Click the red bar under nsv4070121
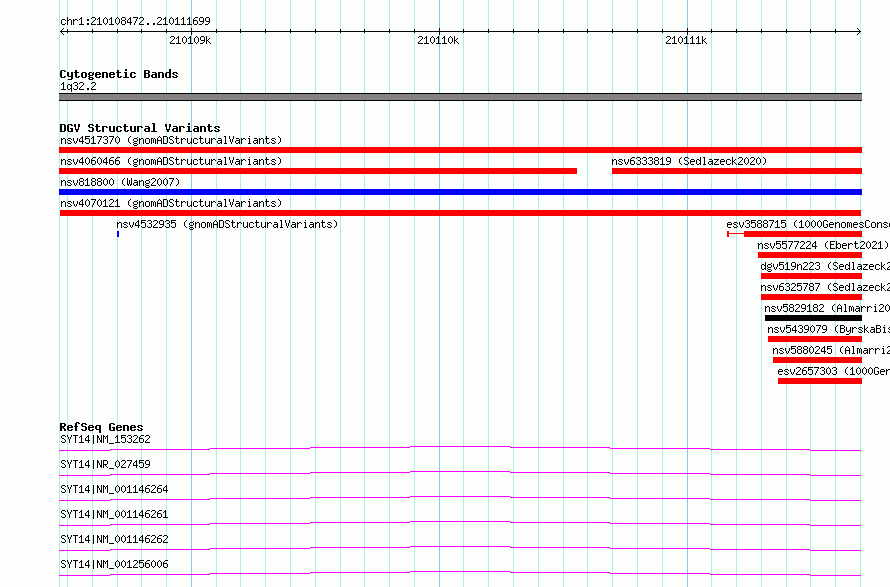 pyautogui.click(x=460, y=213)
